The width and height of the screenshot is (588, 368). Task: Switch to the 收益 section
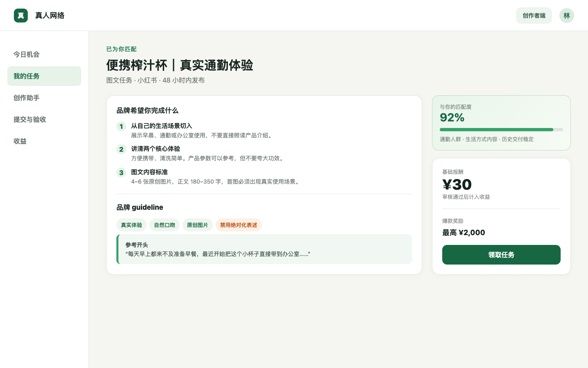point(44,141)
